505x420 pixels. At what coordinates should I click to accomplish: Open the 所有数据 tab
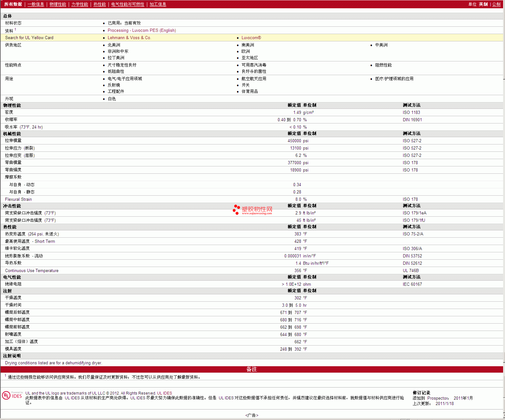point(13,4)
